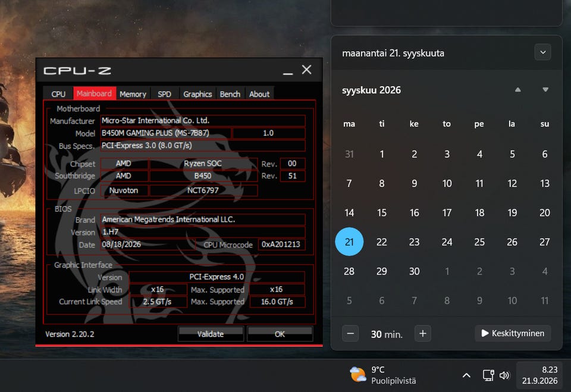Show hidden system tray icons chevron
571x392 pixels.
[466, 375]
